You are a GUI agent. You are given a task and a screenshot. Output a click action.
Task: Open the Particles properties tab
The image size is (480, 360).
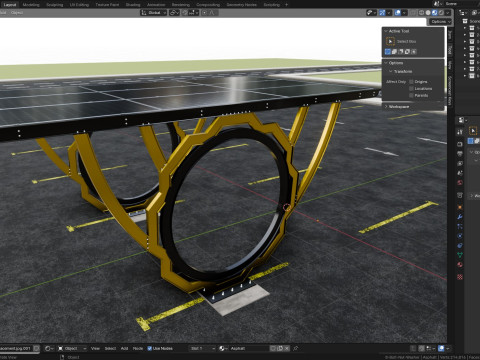[460, 226]
